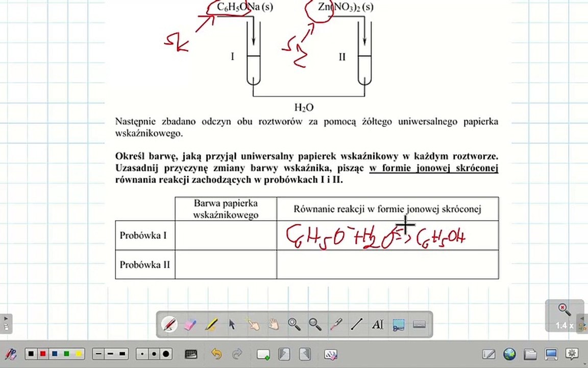Image resolution: width=588 pixels, height=368 pixels.
Task: Select the straight line drawing tool
Action: [356, 324]
